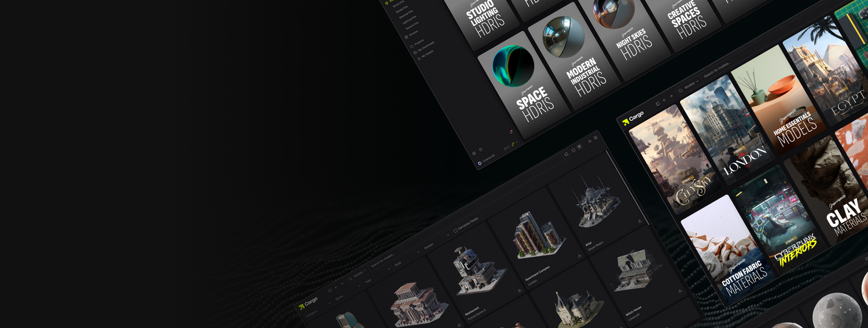
Task: Click the download icon on the Witch House card
Action: 680,291
